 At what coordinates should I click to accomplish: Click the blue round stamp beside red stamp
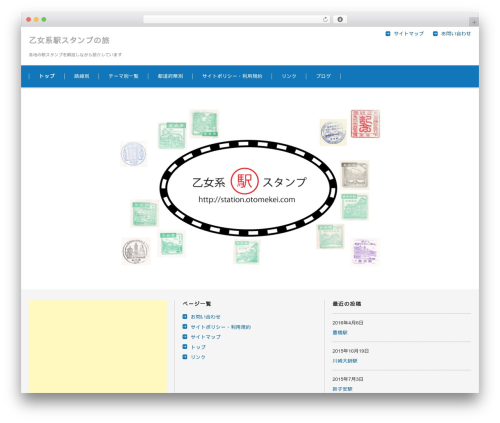coord(333,132)
